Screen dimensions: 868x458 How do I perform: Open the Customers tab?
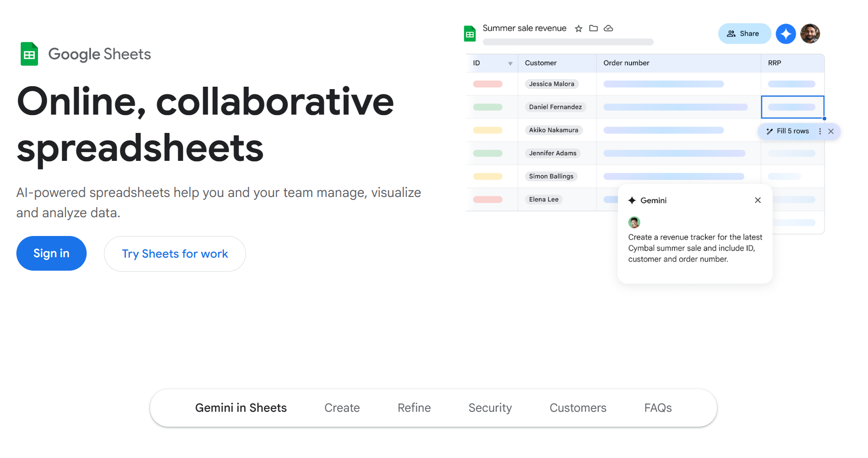point(578,408)
